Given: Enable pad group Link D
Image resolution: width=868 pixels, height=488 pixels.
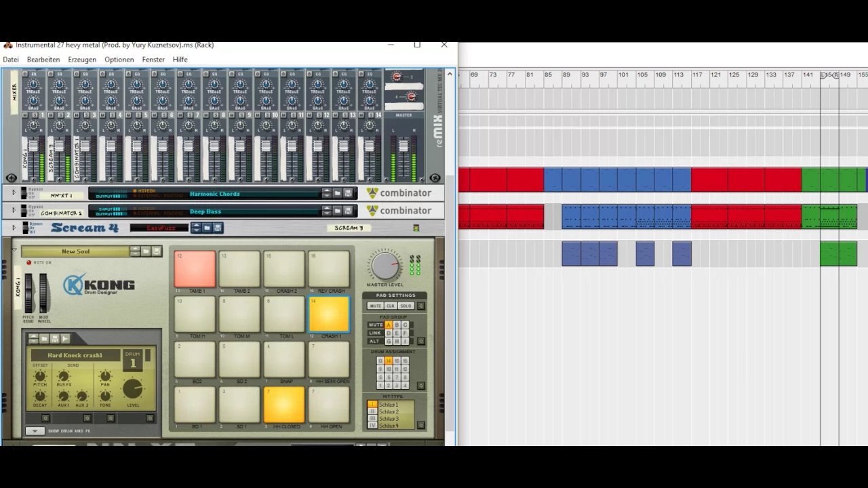Looking at the screenshot, I should click(x=389, y=333).
